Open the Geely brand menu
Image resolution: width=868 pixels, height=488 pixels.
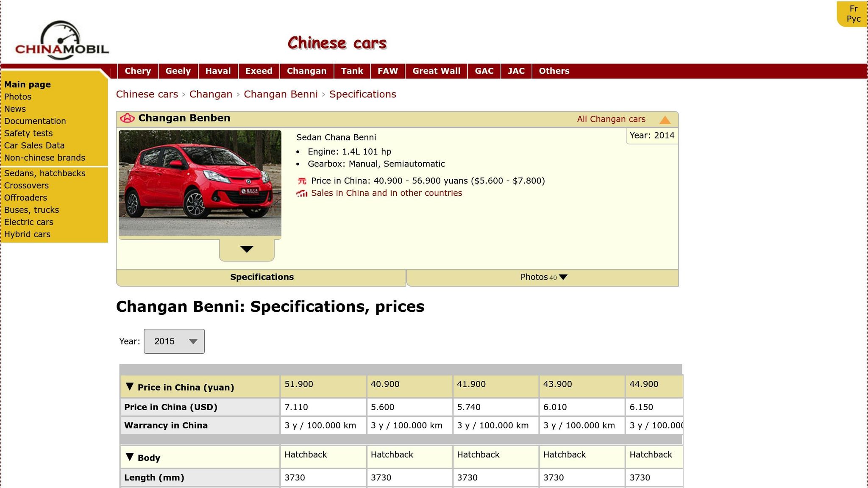[178, 71]
